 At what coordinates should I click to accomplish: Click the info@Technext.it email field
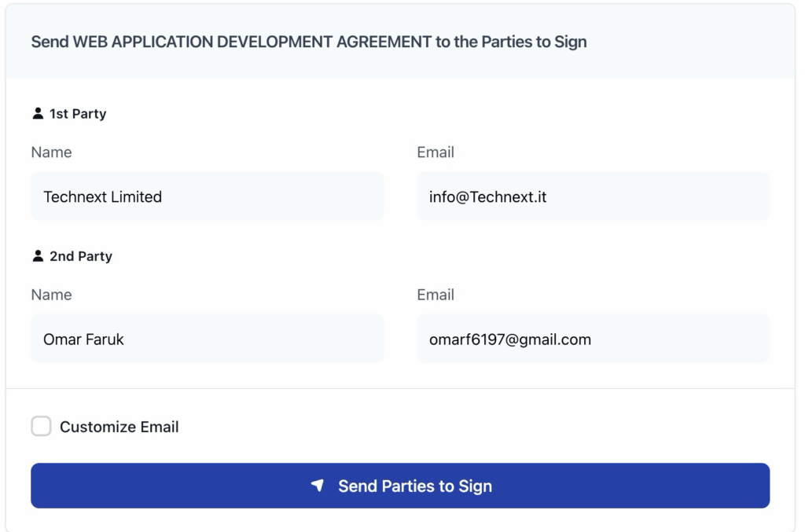tap(593, 196)
